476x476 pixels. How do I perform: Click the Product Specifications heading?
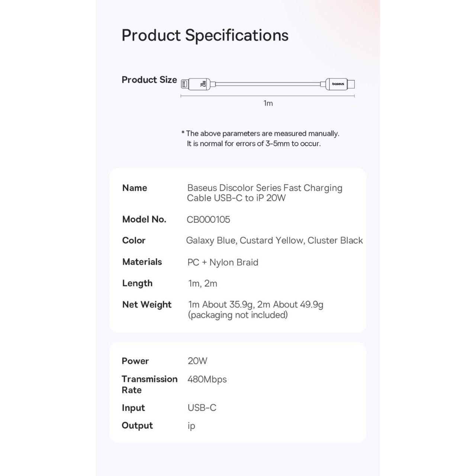click(205, 35)
